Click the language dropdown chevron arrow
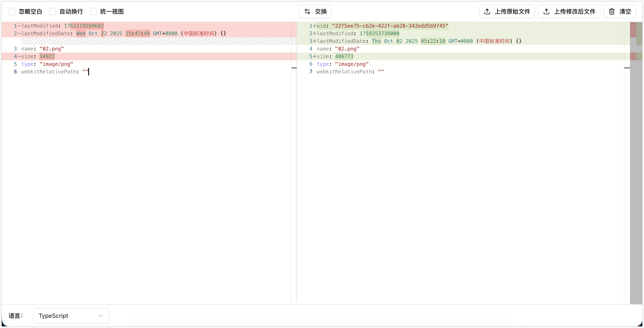The height and width of the screenshot is (328, 644). pos(100,316)
